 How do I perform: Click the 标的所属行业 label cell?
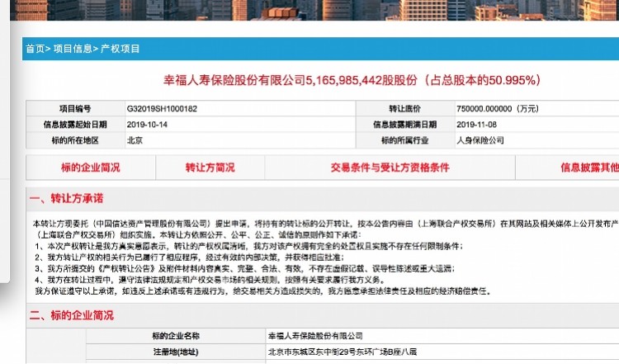pyautogui.click(x=405, y=140)
